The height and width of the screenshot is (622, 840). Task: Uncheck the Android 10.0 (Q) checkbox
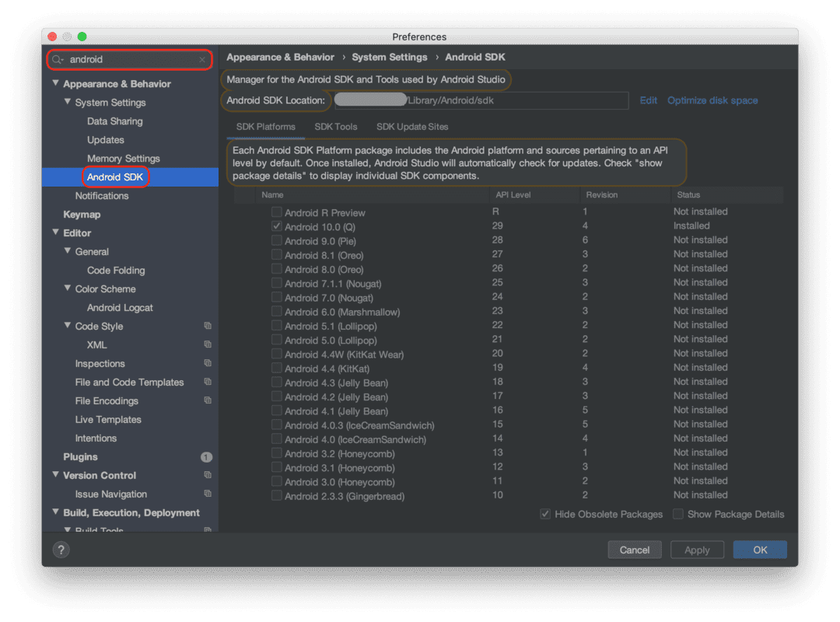pyautogui.click(x=277, y=225)
